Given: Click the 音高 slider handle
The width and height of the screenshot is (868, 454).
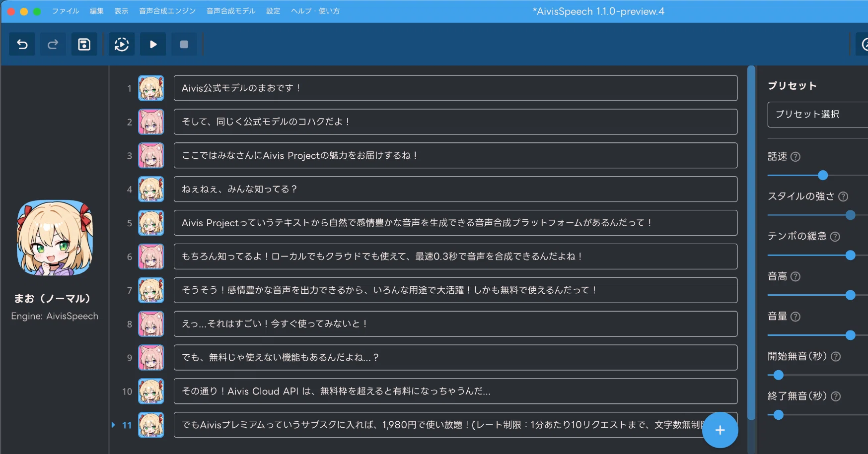Looking at the screenshot, I should tap(851, 295).
